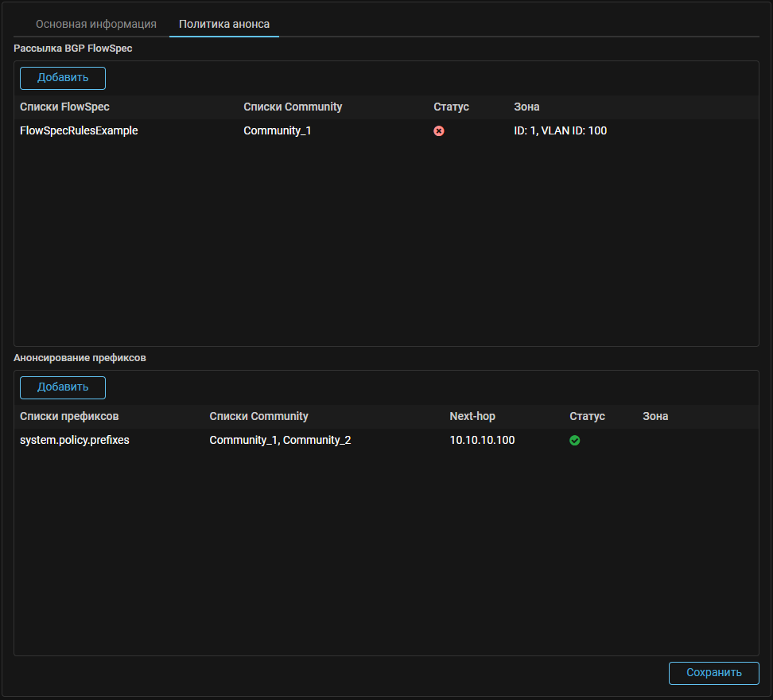
Task: Click the red error status icon for FlowSpecRulesExample
Action: coord(439,131)
